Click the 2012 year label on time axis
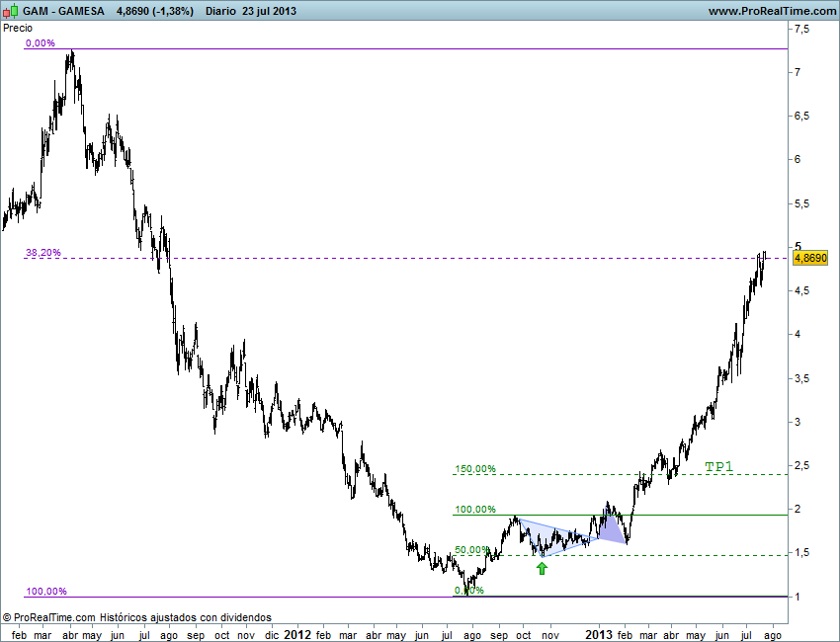Screen dimensions: 840x642 [x=296, y=634]
